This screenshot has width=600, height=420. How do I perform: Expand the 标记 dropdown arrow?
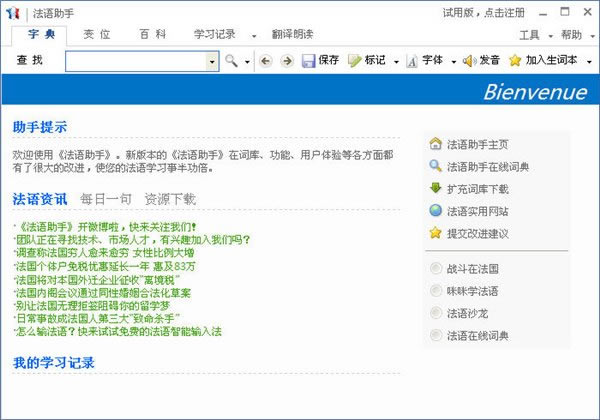(x=396, y=62)
